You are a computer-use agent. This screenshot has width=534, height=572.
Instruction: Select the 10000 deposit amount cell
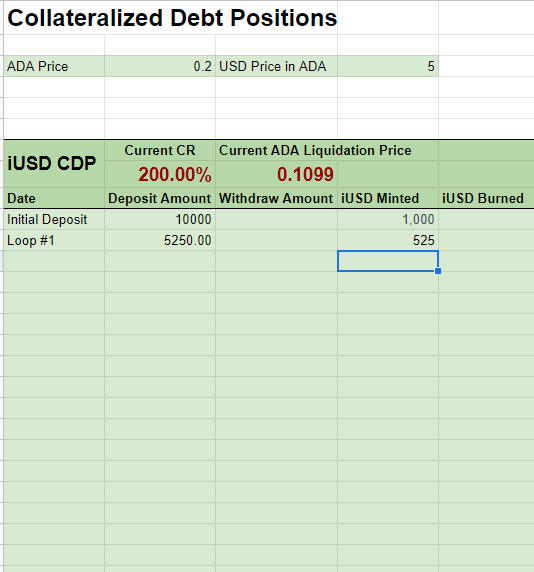[x=160, y=220]
